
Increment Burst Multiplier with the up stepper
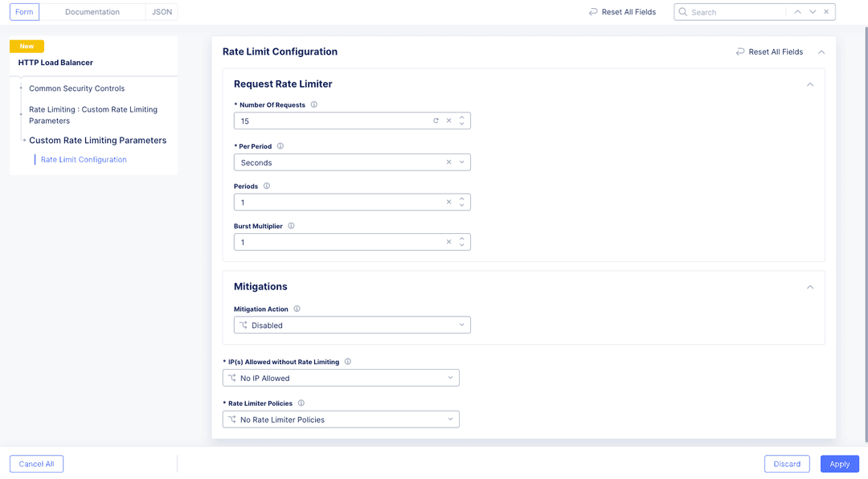click(462, 238)
